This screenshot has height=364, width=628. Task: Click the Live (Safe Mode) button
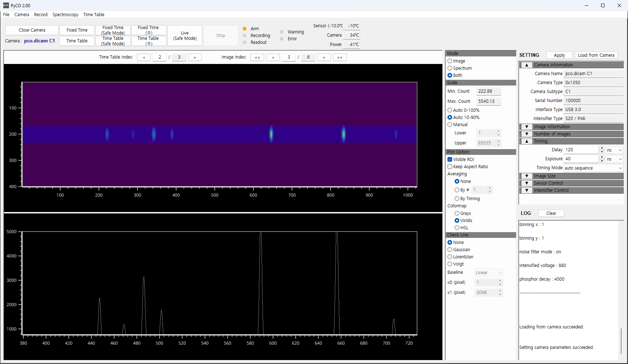pyautogui.click(x=185, y=36)
